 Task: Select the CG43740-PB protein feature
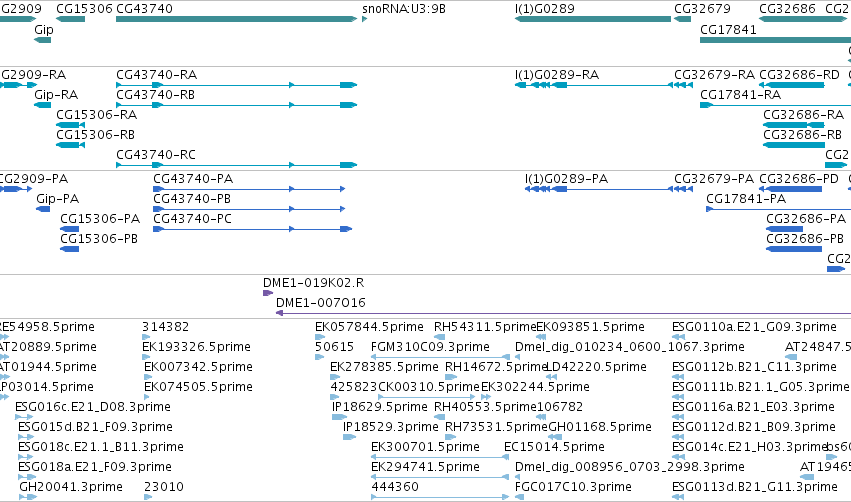[249, 209]
